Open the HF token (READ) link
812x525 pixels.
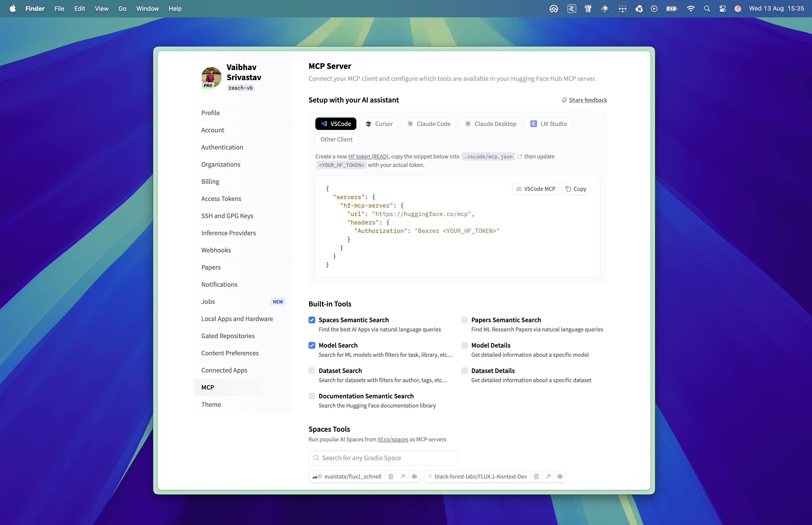[368, 157]
